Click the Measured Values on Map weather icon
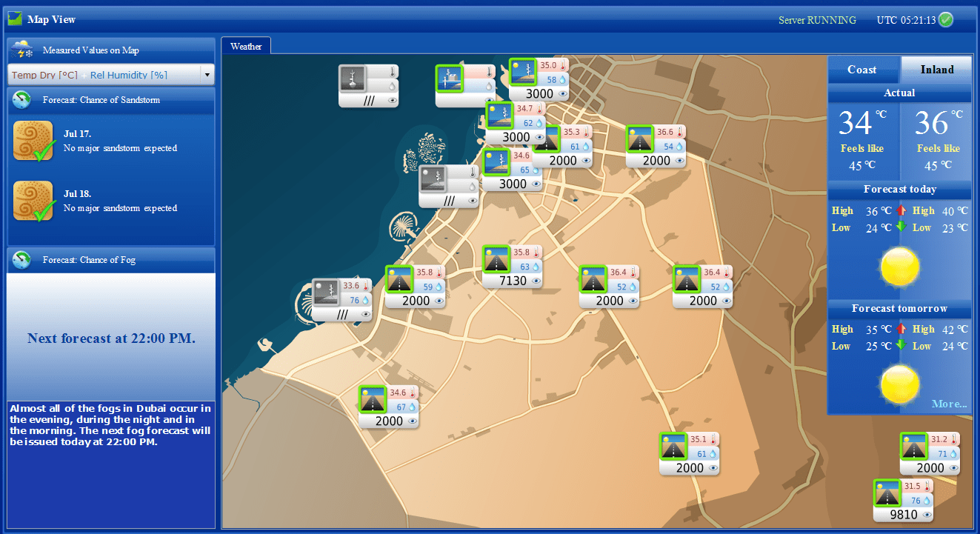Viewport: 980px width, 534px height. [x=22, y=50]
